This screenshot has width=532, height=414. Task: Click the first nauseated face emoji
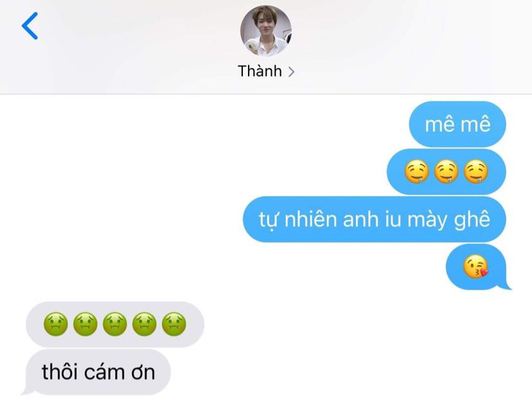click(x=56, y=324)
